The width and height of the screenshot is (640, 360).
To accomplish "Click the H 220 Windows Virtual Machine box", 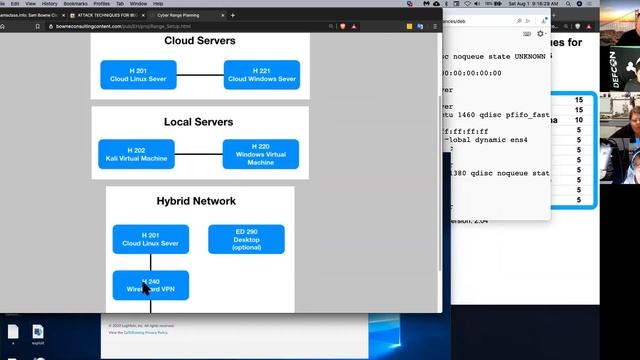I will 260,154.
